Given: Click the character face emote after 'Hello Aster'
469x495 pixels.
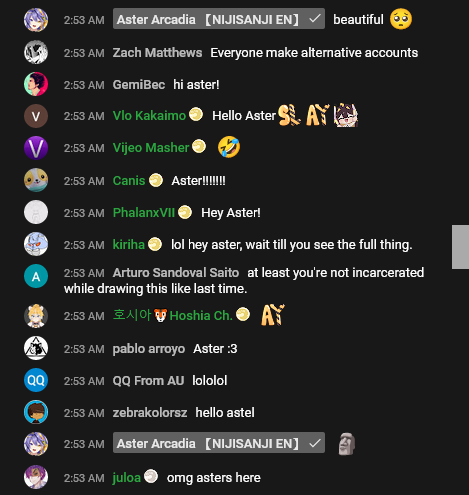Looking at the screenshot, I should [346, 115].
